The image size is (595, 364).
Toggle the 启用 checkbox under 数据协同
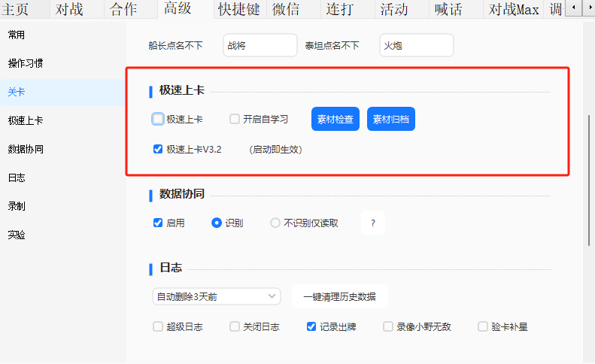[158, 223]
